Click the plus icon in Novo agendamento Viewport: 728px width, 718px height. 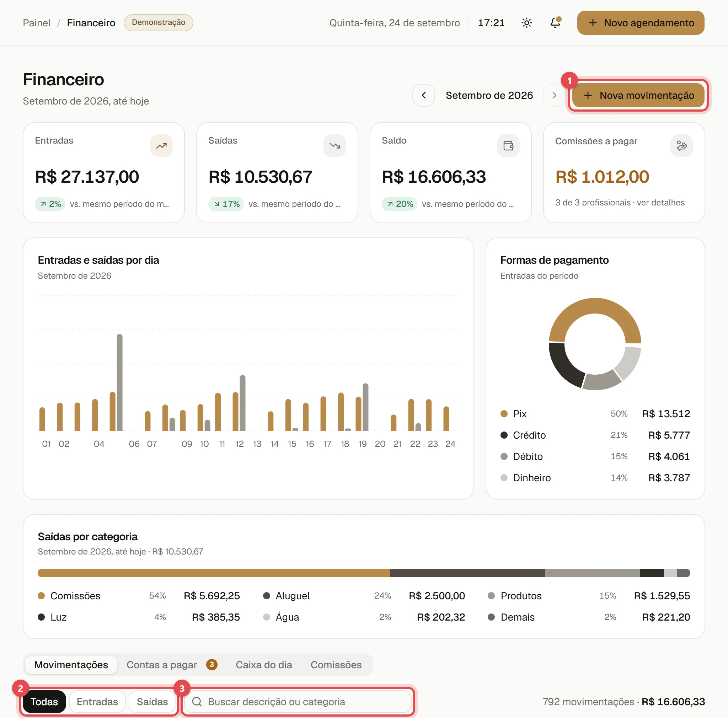click(593, 23)
